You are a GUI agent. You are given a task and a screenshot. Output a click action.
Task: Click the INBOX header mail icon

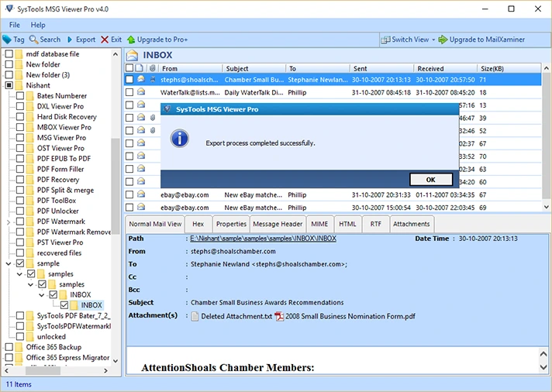click(133, 55)
